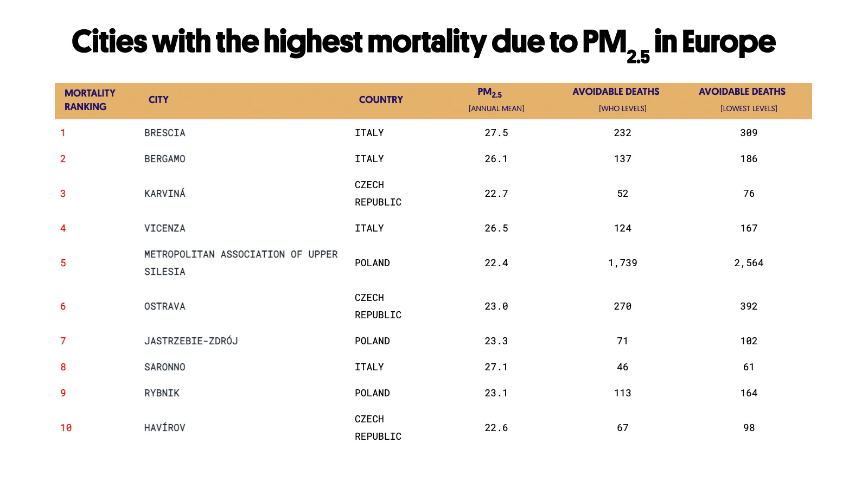This screenshot has height=488, width=868.
Task: Click the PM2.5 annual mean header
Action: (496, 100)
